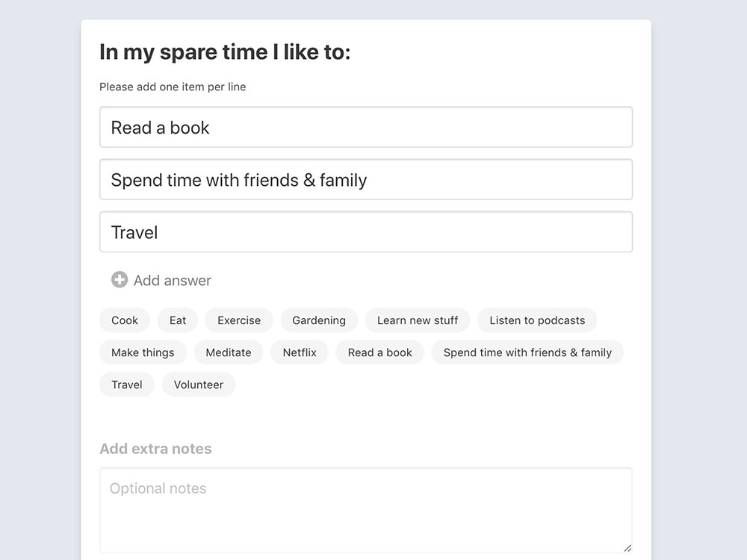Click the plus icon beside Add answer
The width and height of the screenshot is (747, 560).
coord(120,280)
